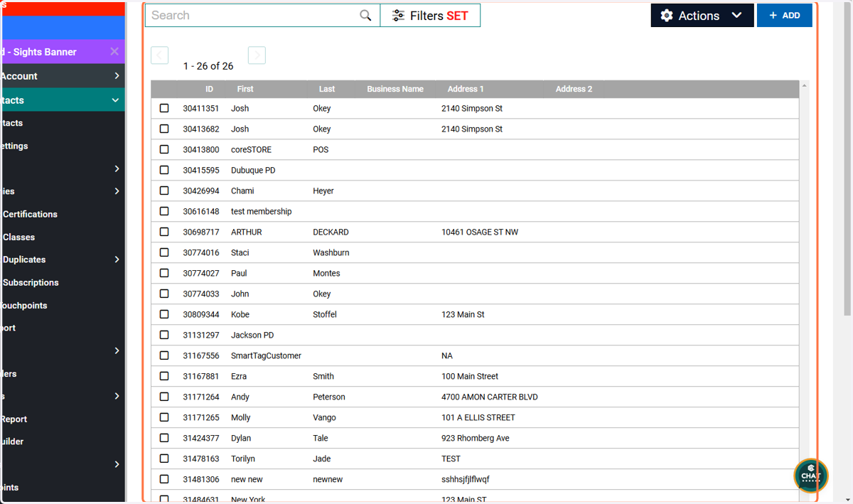Check the Dubuque PD row
This screenshot has width=853, height=504.
point(164,170)
